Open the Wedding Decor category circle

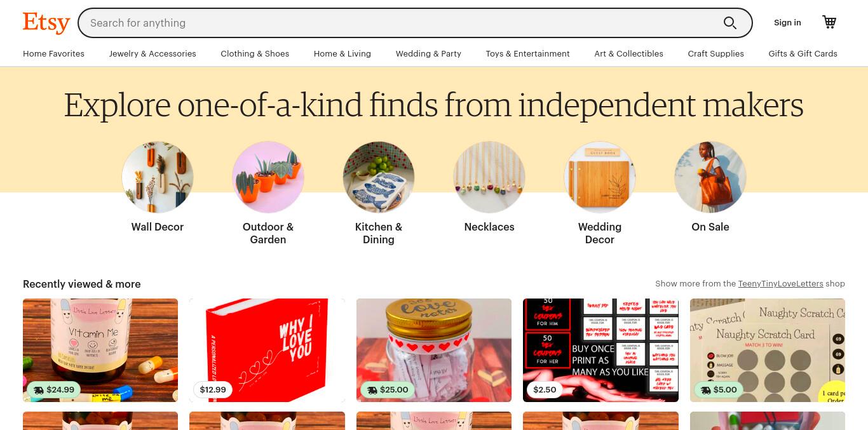point(600,177)
